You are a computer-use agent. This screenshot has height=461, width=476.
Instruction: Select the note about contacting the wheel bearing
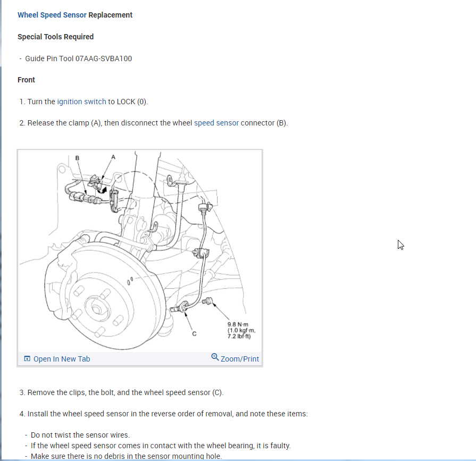[x=161, y=446]
